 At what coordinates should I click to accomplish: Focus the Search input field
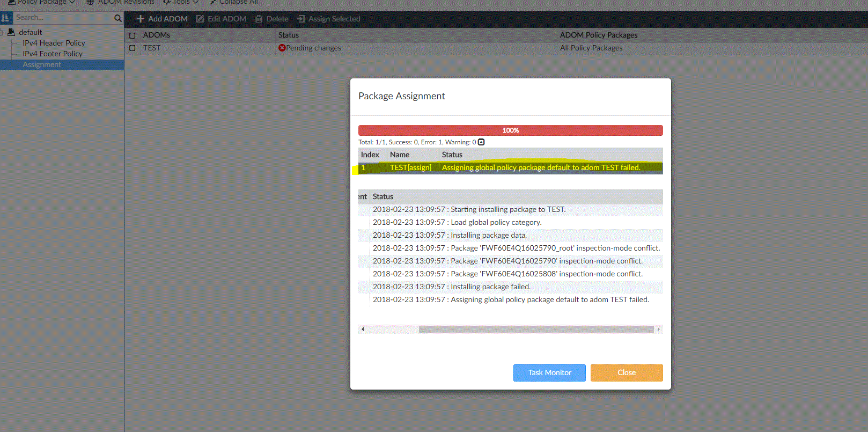tap(63, 18)
